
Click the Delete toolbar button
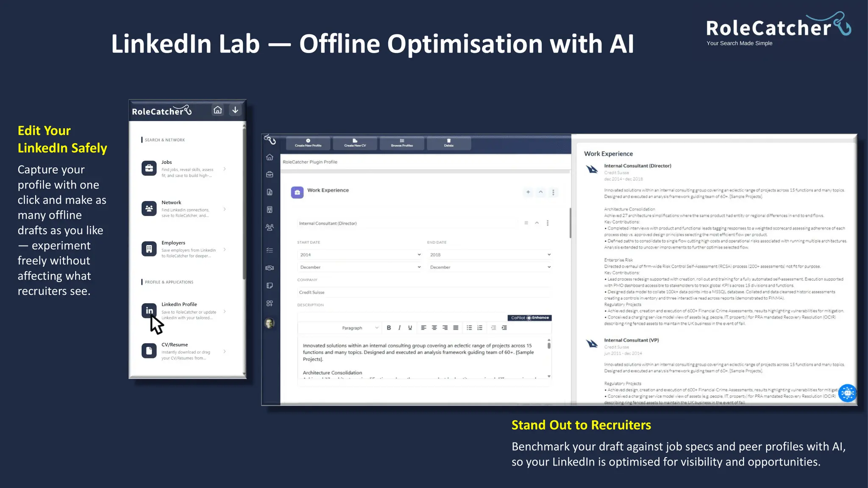pyautogui.click(x=449, y=143)
